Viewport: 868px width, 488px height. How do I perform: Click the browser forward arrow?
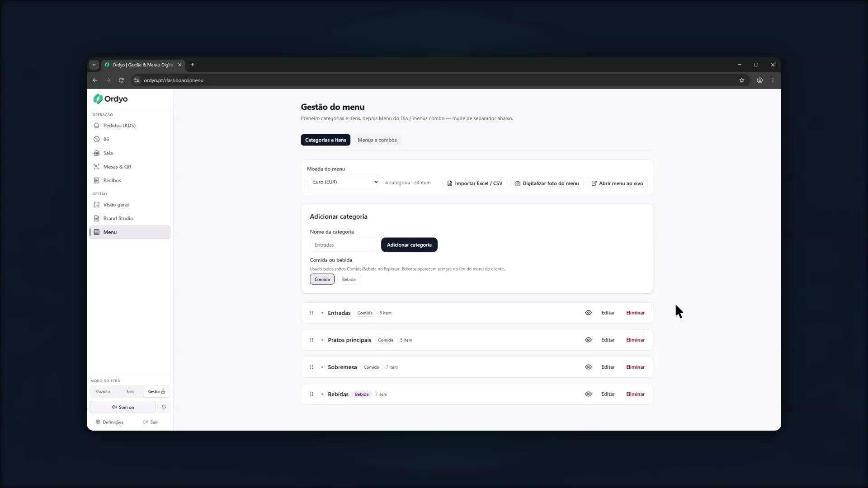(108, 80)
